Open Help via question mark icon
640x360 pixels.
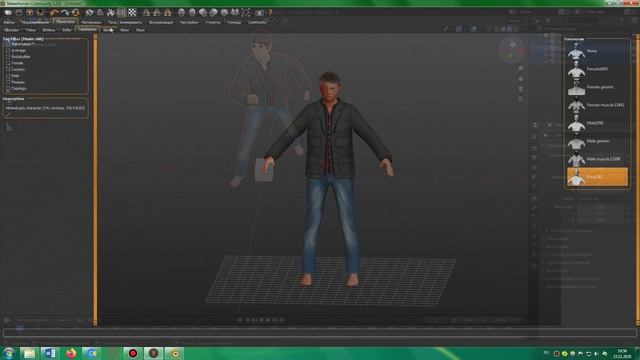[x=270, y=13]
